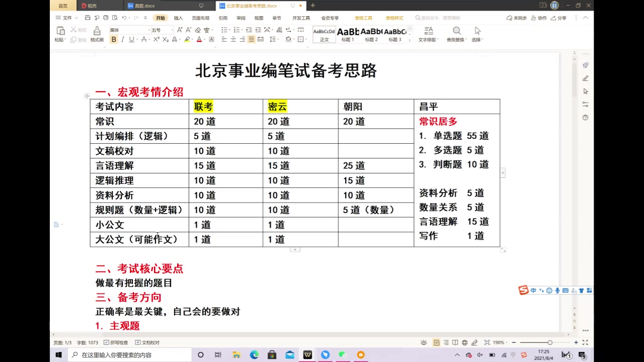644x362 pixels.
Task: Click the Print Preview icon
Action: [x=115, y=18]
